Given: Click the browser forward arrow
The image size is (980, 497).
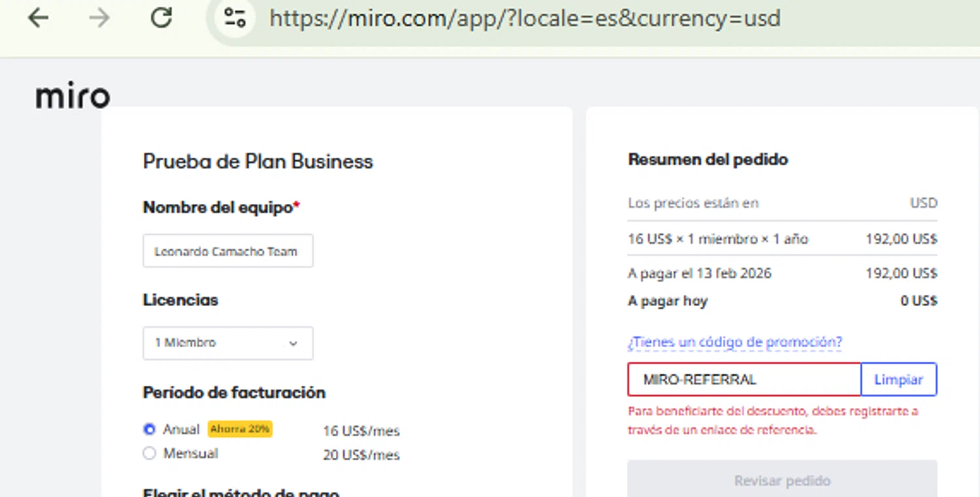Looking at the screenshot, I should (x=99, y=18).
